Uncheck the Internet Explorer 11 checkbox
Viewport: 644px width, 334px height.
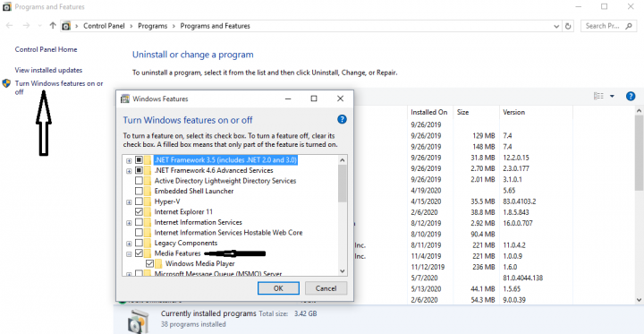139,212
